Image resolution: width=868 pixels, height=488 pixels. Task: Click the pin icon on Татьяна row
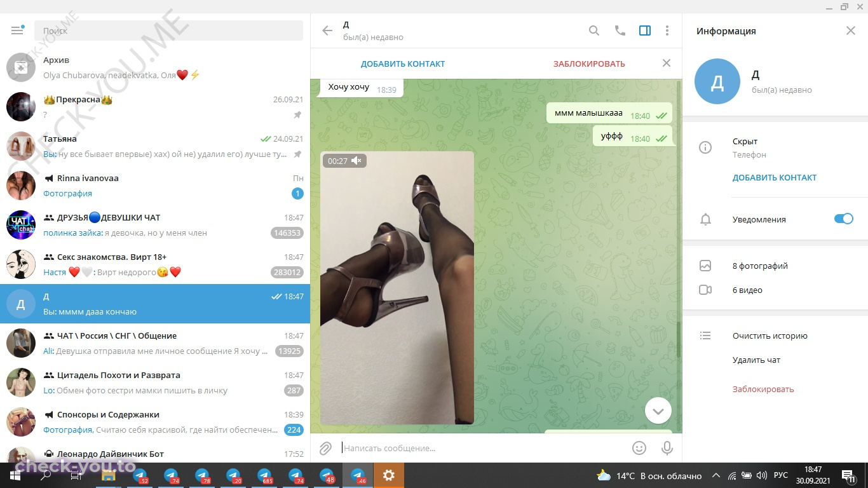[x=297, y=154]
